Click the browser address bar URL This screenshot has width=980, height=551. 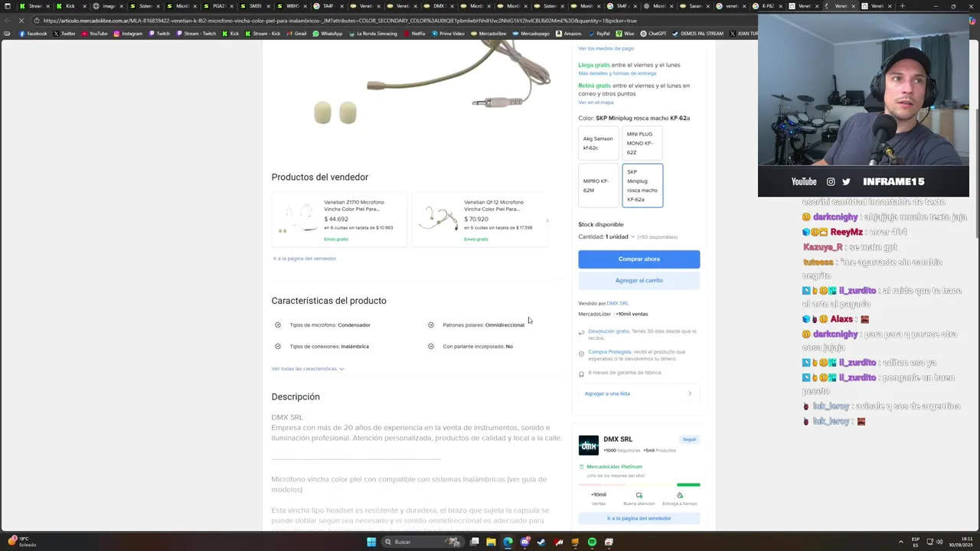pos(340,21)
